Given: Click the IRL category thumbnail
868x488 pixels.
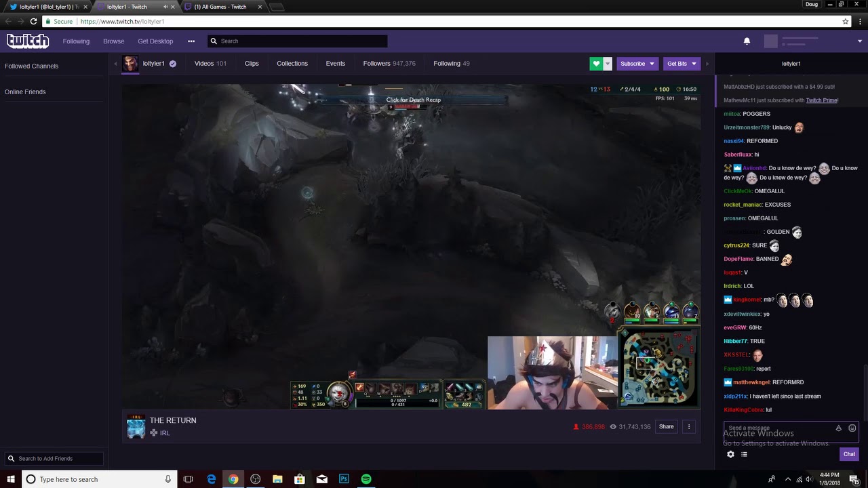Looking at the screenshot, I should 136,428.
